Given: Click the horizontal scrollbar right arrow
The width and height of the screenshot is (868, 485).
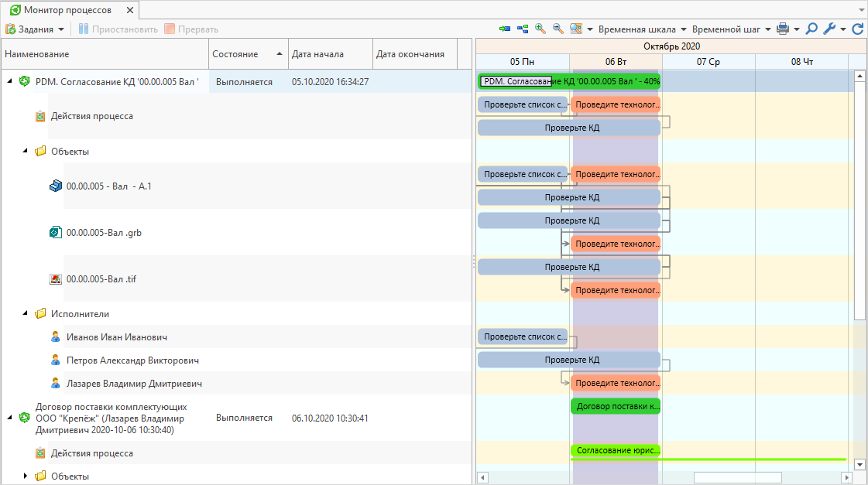Looking at the screenshot, I should click(846, 477).
